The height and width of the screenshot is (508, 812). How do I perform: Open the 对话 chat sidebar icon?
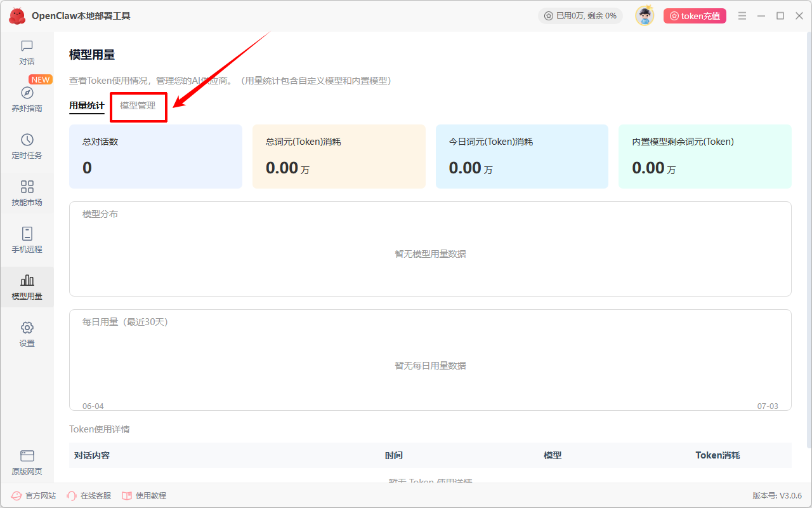point(27,46)
